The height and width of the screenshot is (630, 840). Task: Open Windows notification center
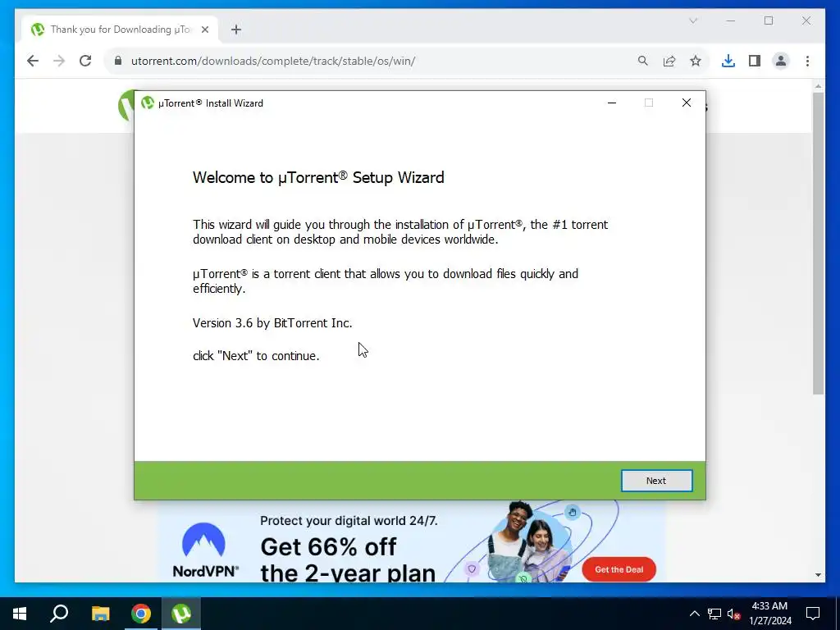813,614
